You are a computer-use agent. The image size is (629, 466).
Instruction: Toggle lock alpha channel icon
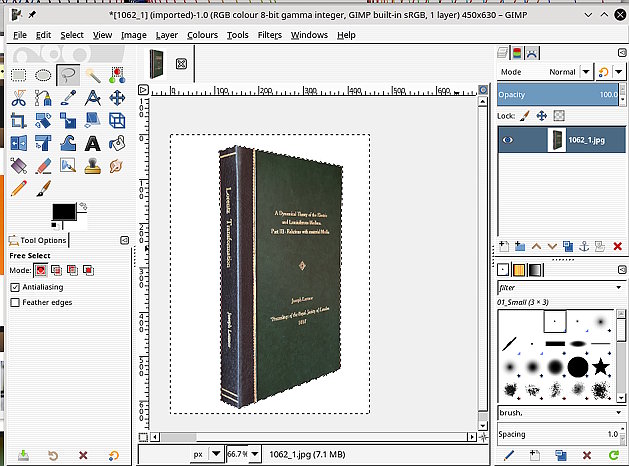(x=559, y=116)
